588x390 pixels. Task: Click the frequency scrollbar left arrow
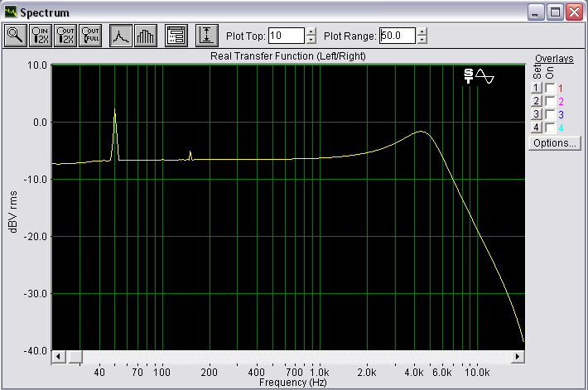pyautogui.click(x=59, y=356)
